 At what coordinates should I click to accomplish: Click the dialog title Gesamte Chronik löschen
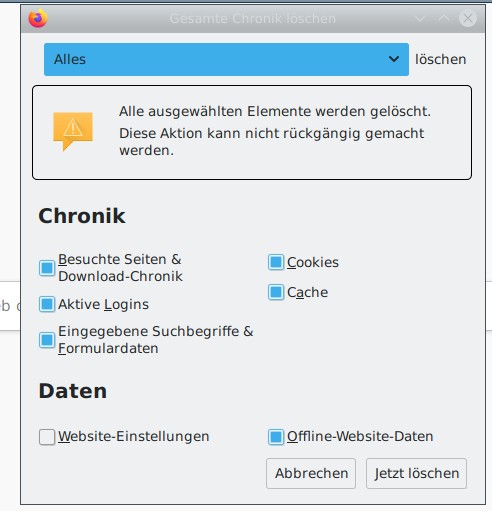click(253, 19)
